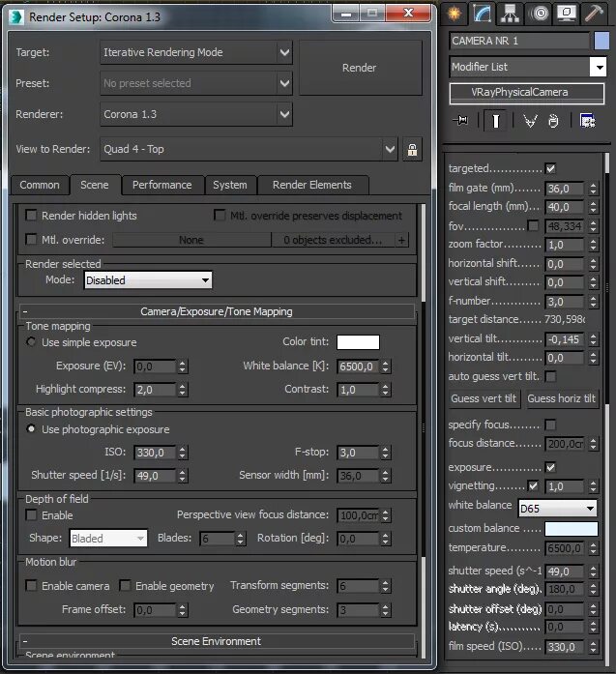Screen dimensions: 616x674
Task: Select Use photographic exposure radio button
Action: 31,429
